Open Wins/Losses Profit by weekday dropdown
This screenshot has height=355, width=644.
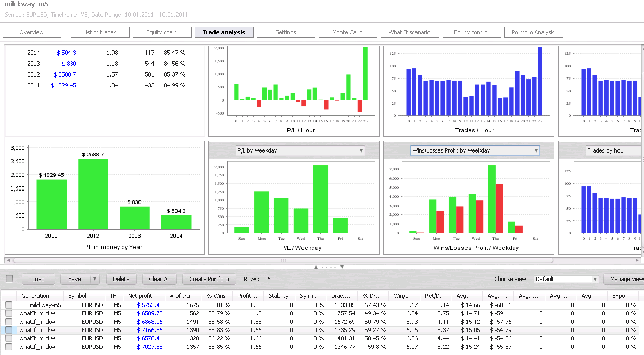[x=474, y=150]
